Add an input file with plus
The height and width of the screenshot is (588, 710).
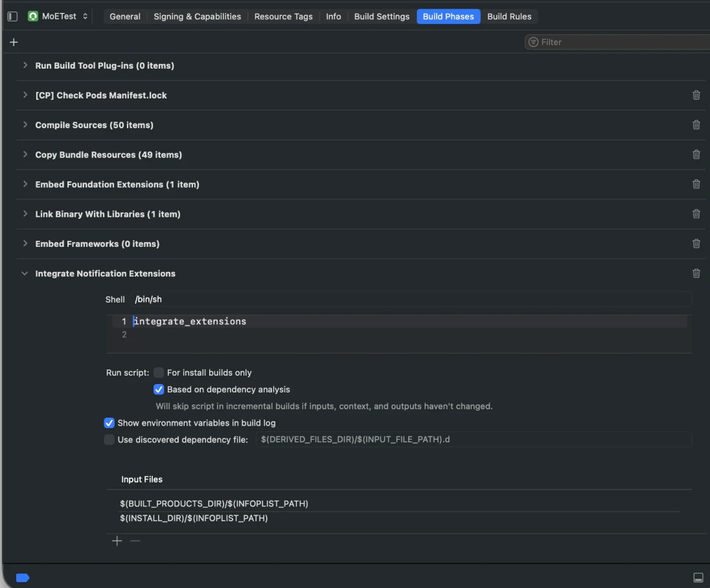click(117, 541)
